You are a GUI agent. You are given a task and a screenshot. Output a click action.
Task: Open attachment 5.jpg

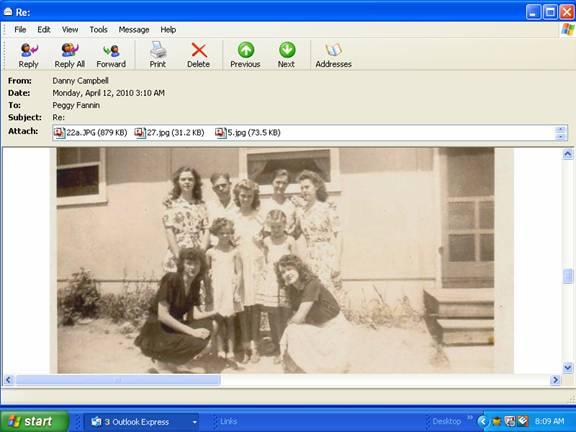tap(248, 133)
